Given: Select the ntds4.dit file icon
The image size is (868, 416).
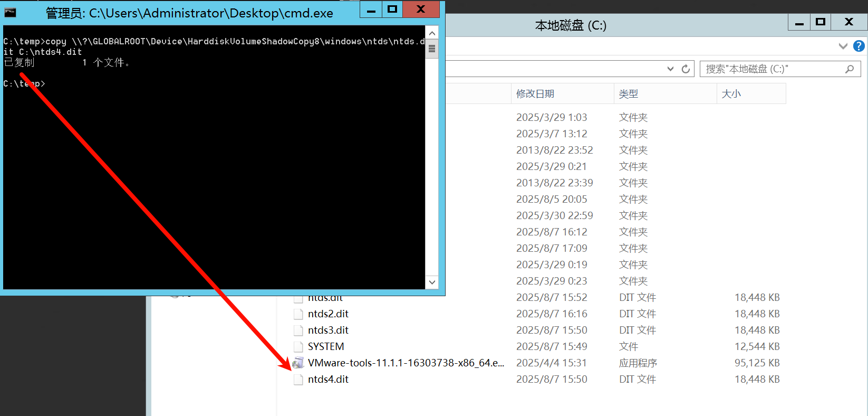Looking at the screenshot, I should pyautogui.click(x=298, y=380).
